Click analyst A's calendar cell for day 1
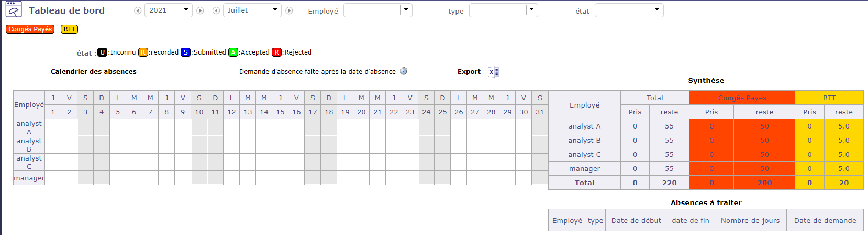The height and width of the screenshot is (235, 868). [x=53, y=127]
